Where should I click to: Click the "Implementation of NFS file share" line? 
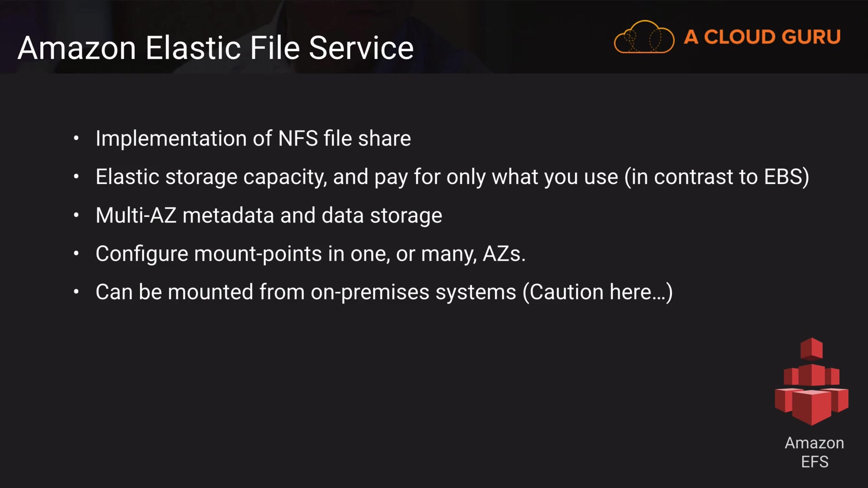pyautogui.click(x=253, y=138)
